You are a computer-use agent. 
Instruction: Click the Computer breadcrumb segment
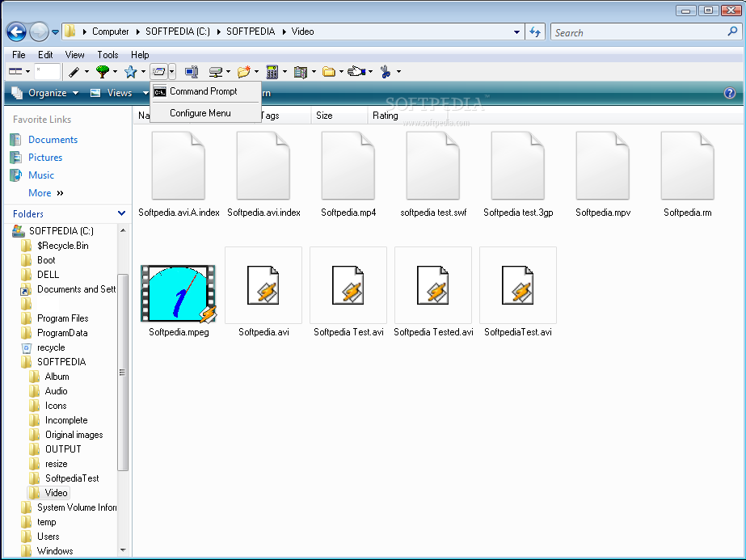point(111,32)
